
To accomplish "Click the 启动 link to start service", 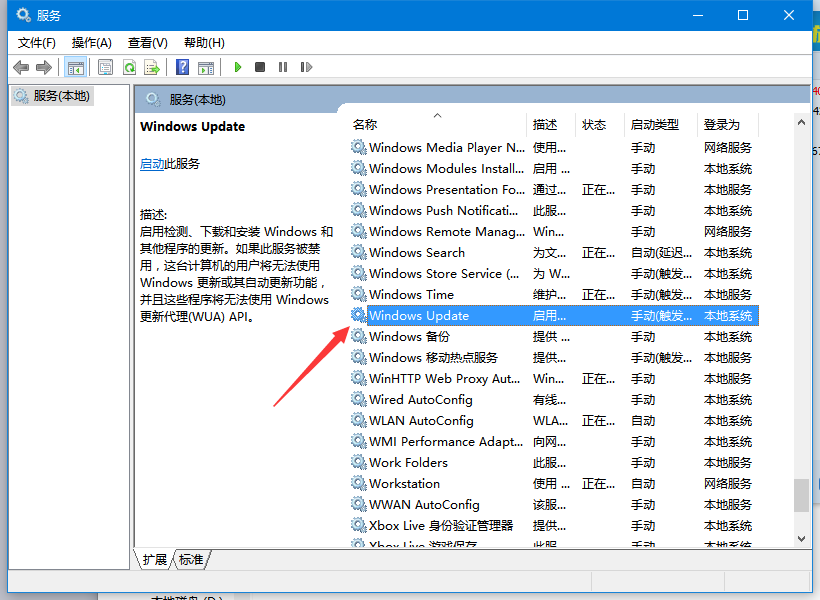I will pos(152,164).
